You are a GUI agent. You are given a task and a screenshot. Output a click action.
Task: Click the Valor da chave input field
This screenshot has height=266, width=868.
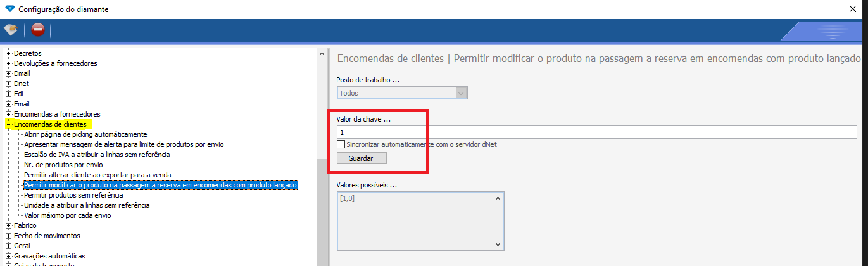pyautogui.click(x=595, y=132)
